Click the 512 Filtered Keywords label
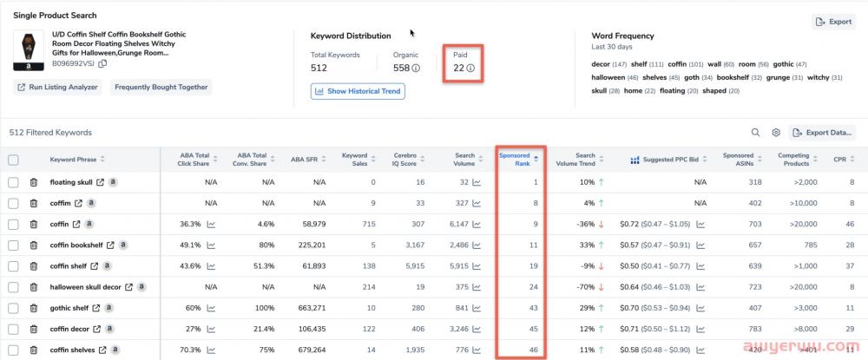 [50, 133]
